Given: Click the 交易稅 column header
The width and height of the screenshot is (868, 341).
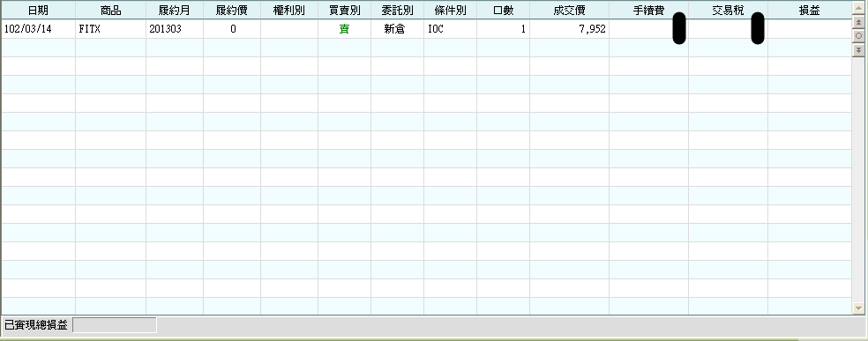Looking at the screenshot, I should 728,11.
